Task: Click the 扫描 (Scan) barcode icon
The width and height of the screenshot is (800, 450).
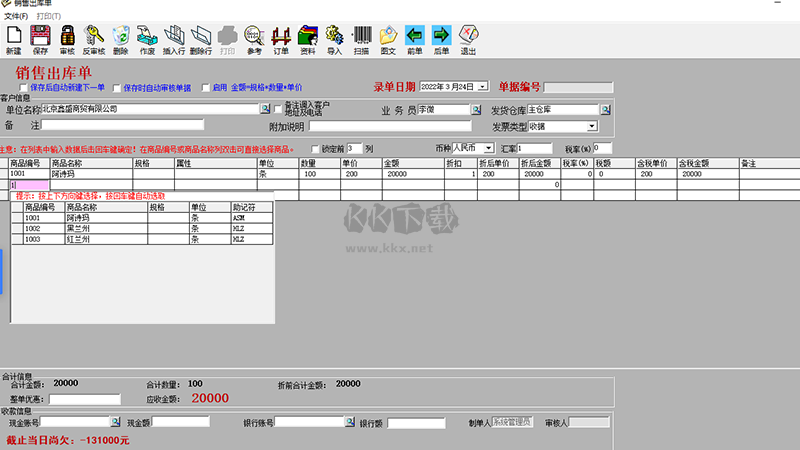Action: (361, 39)
